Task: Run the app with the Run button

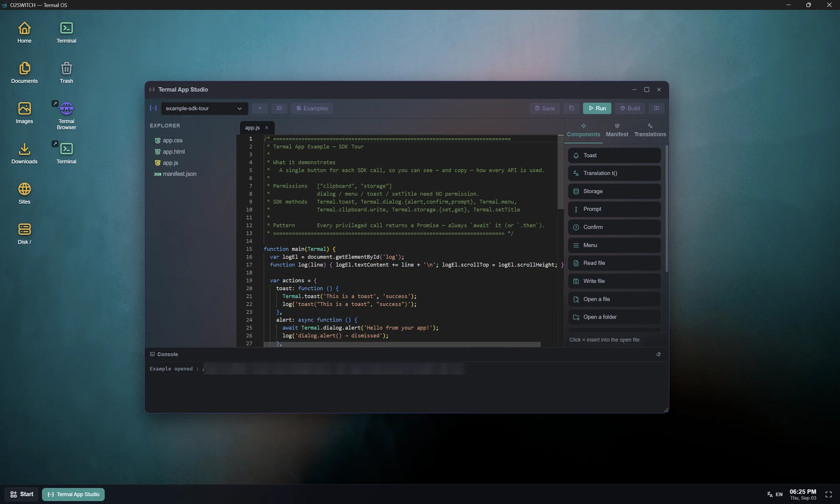Action: [597, 108]
